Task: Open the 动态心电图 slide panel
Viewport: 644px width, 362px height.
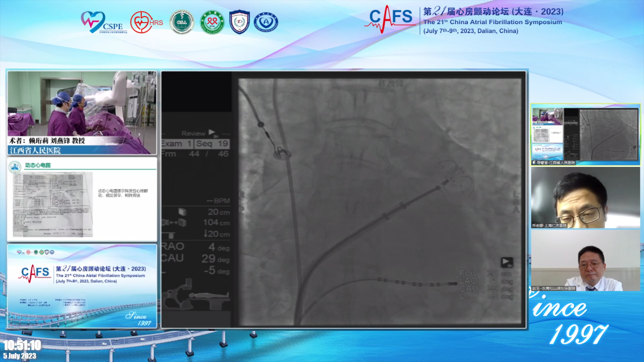Action: [82, 199]
